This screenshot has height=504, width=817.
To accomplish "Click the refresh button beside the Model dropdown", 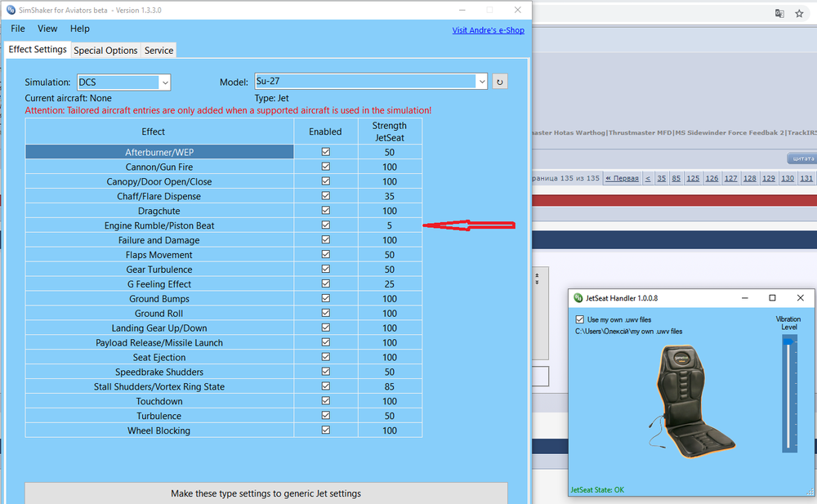I will point(500,82).
